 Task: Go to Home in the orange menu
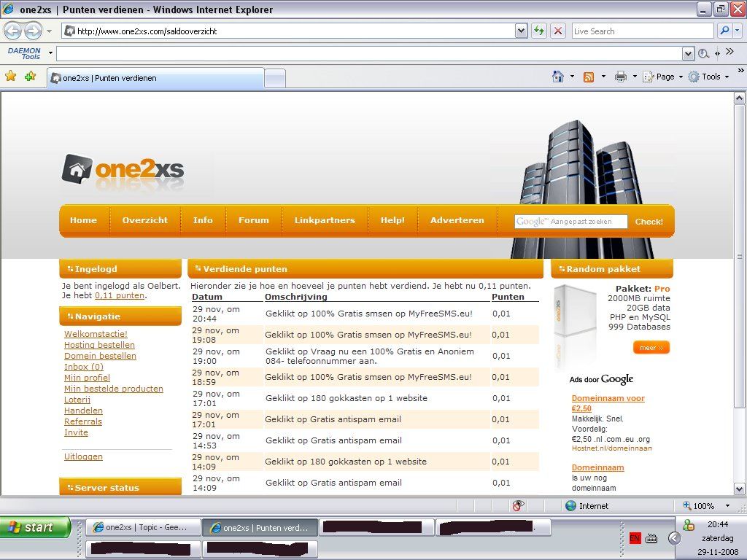point(83,220)
